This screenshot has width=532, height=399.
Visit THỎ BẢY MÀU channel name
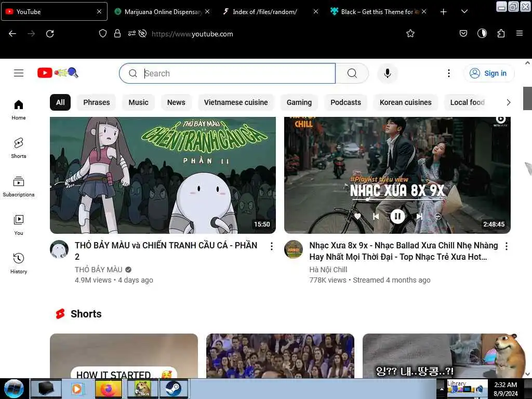[x=98, y=270]
